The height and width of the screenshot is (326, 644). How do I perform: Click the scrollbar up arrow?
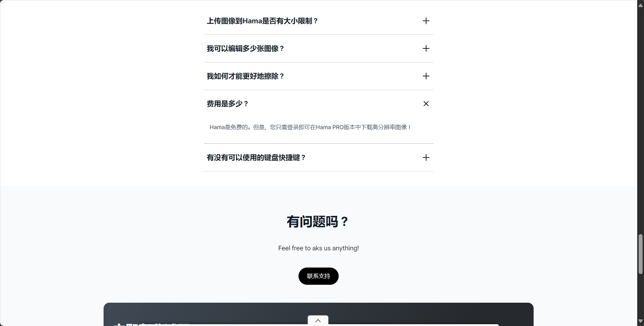[x=640, y=5]
